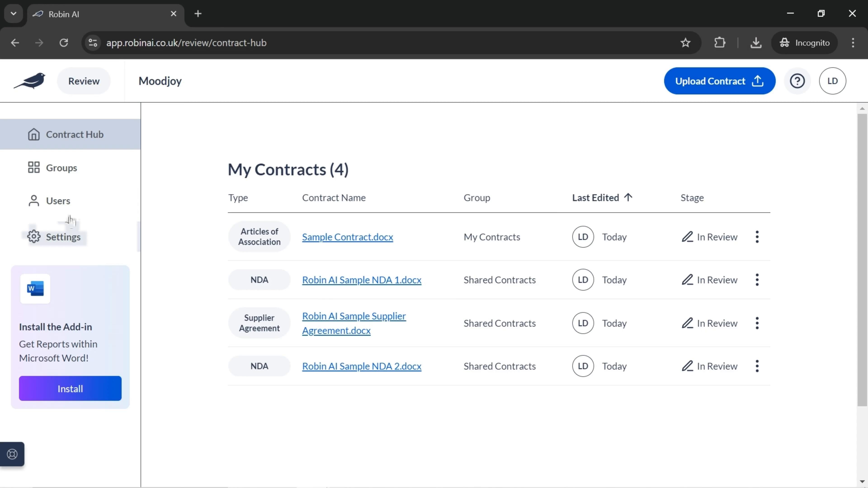Click the help question mark icon
Screen dimensions: 868x488
pos(798,80)
